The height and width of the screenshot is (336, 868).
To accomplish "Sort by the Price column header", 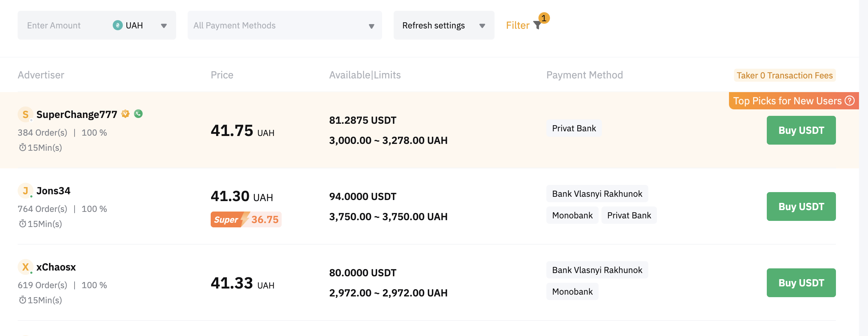I will tap(222, 75).
